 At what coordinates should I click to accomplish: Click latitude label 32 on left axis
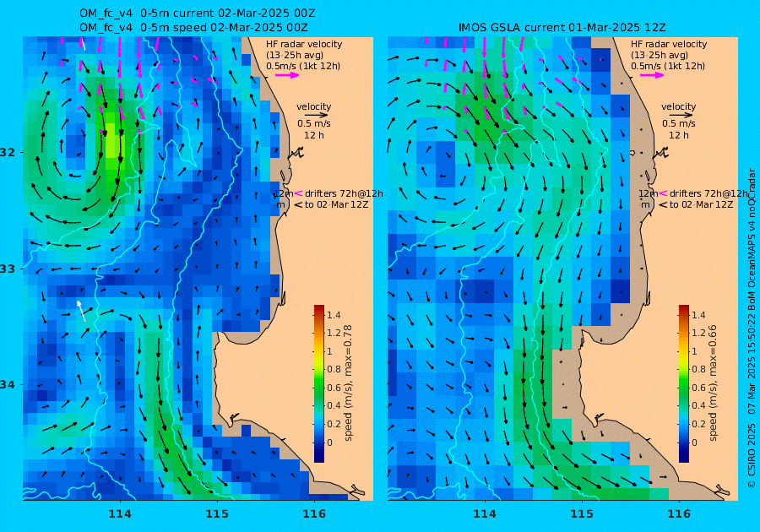pyautogui.click(x=8, y=152)
